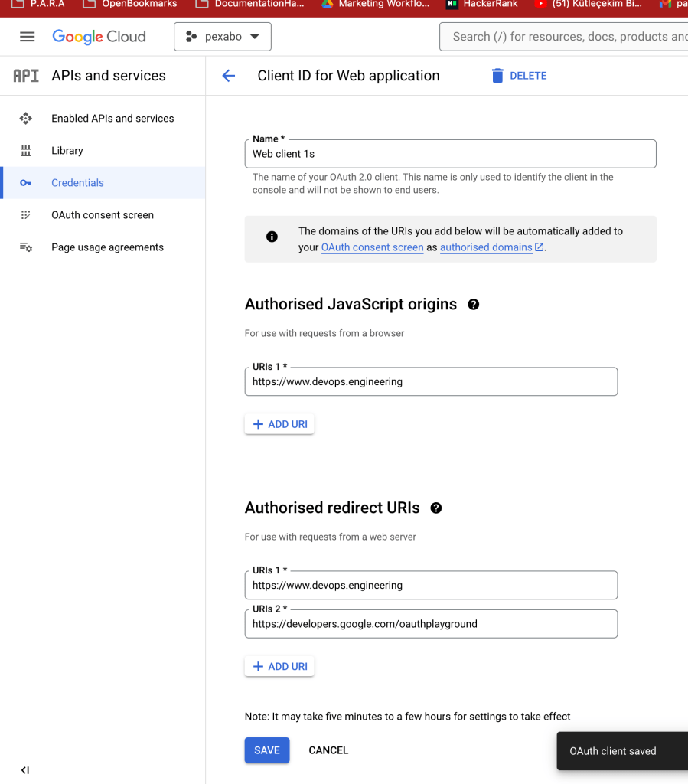This screenshot has width=688, height=784.
Task: Click the Library grid icon
Action: click(25, 151)
